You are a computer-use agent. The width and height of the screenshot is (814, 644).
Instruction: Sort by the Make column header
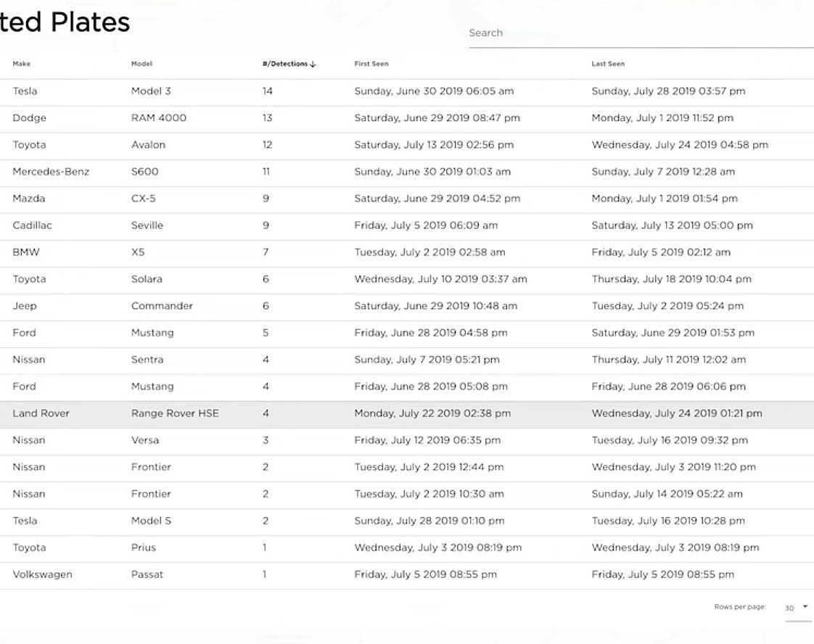coord(22,64)
